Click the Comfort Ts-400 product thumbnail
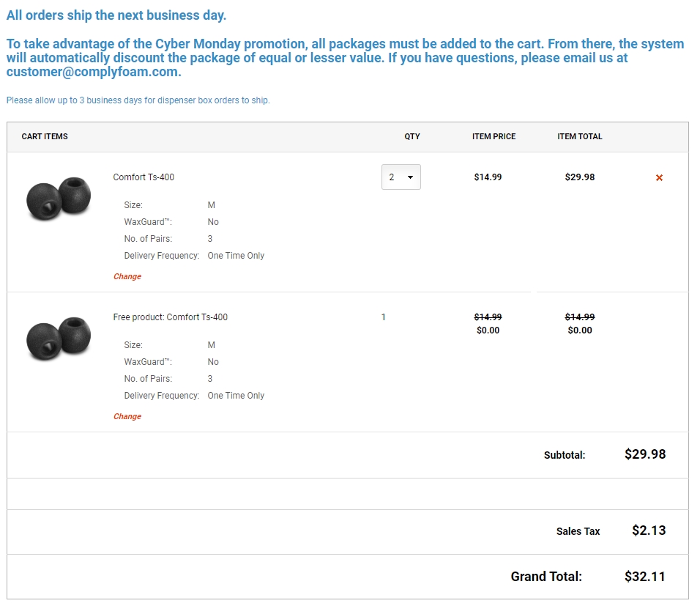Viewport: 700px width, 606px height. (59, 196)
